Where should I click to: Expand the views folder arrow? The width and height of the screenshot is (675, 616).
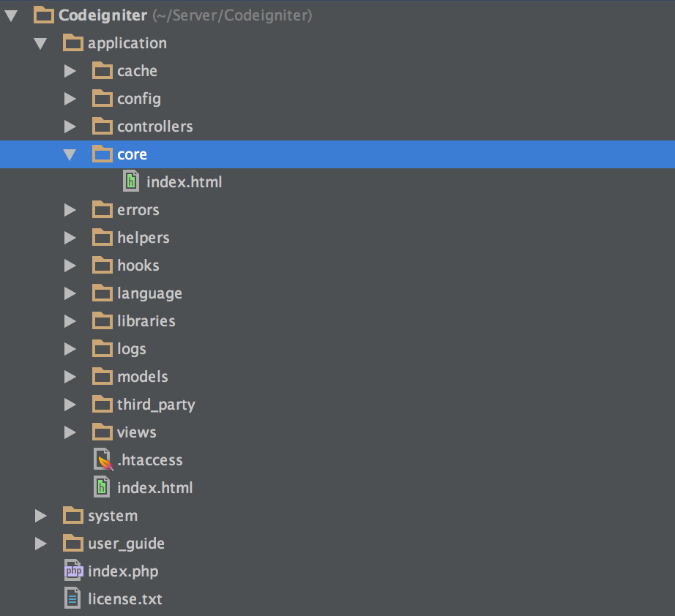[70, 432]
